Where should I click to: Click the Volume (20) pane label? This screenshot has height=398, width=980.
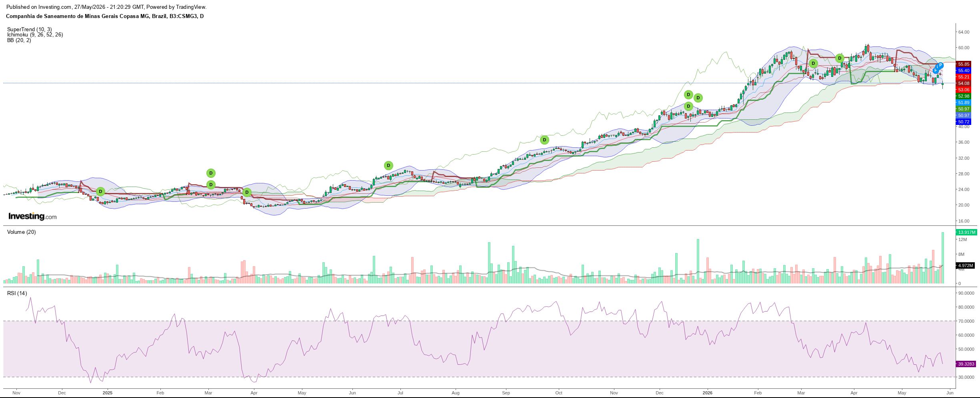(22, 232)
